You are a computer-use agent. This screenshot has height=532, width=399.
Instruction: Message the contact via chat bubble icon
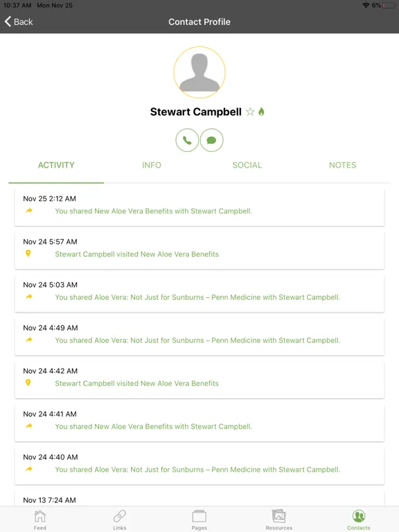(x=212, y=140)
